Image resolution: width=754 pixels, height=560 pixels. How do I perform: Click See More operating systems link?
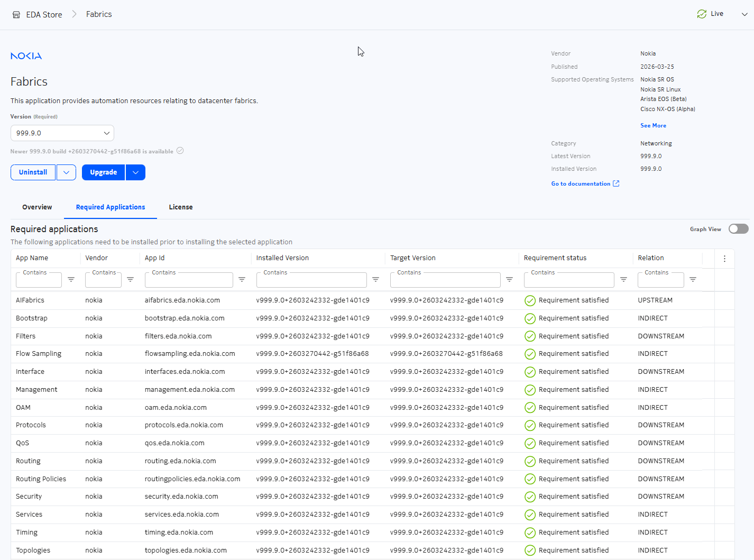[x=653, y=126]
